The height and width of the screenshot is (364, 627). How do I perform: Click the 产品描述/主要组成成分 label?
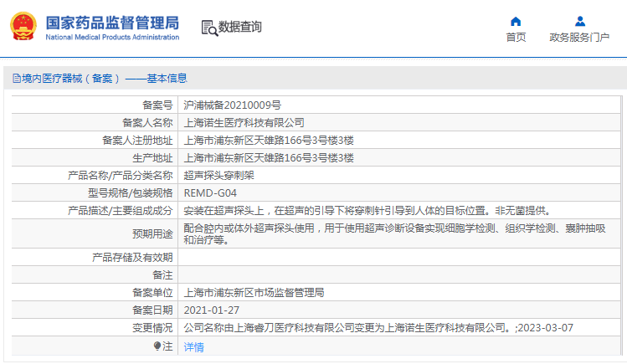[121, 211]
